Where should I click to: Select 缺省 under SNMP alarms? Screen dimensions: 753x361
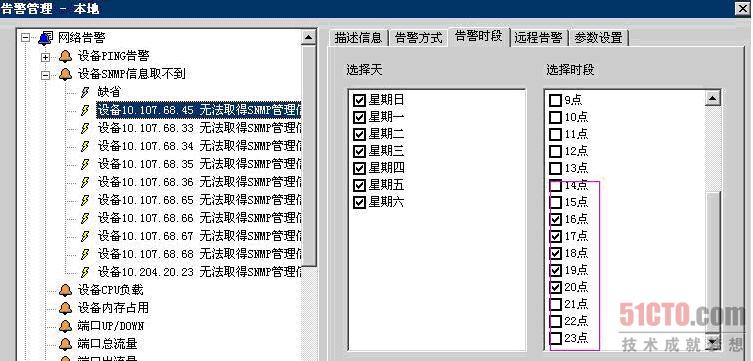click(x=109, y=92)
